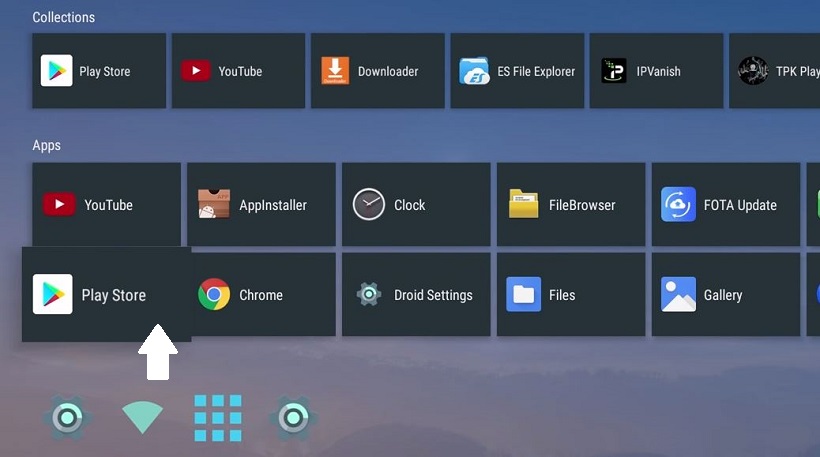Open ES File Explorer

(x=517, y=71)
